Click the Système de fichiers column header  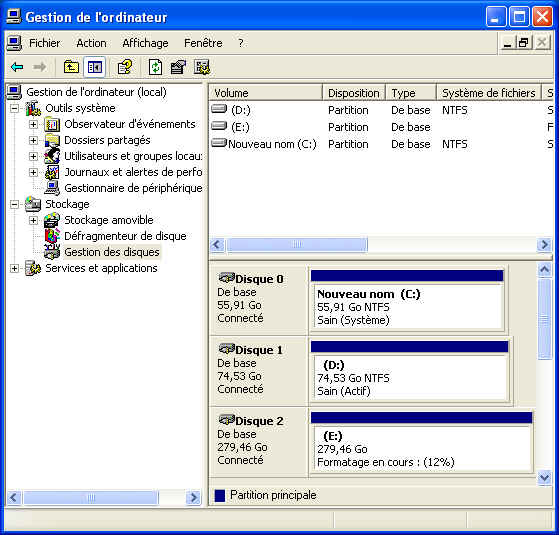tap(489, 93)
